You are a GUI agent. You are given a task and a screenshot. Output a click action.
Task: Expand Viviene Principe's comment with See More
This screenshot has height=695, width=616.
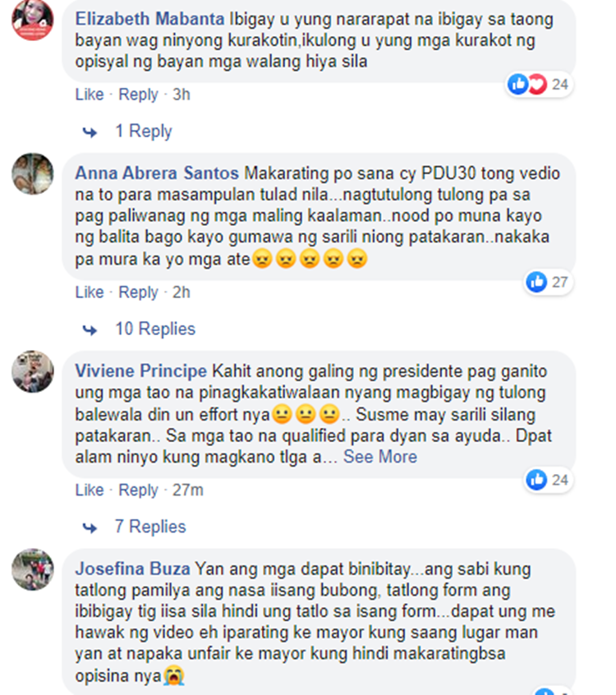coord(380,457)
